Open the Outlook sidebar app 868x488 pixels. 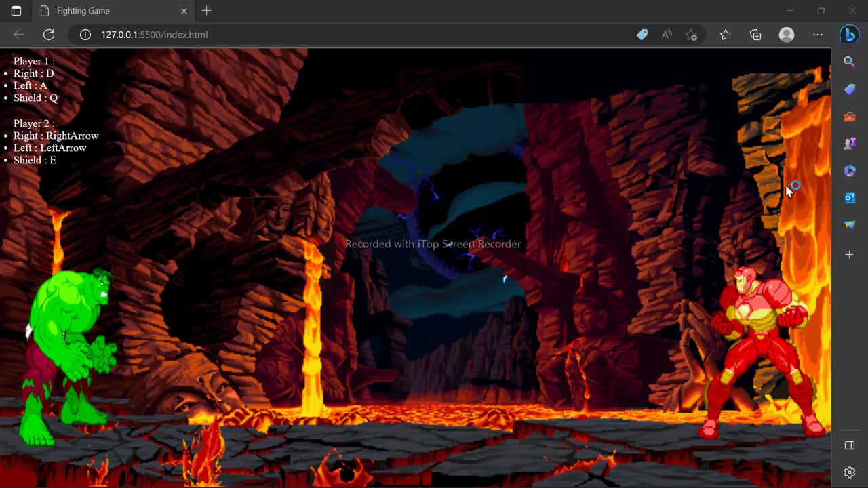click(849, 198)
